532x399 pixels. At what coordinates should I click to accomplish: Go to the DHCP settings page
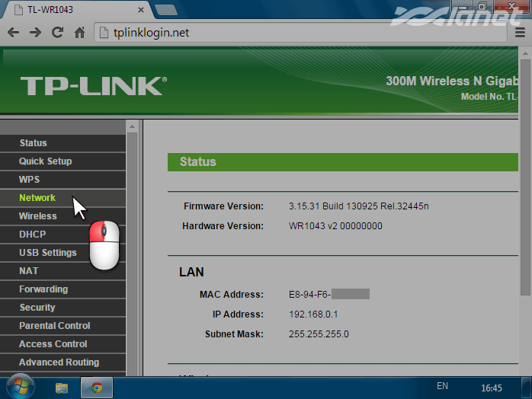tap(33, 235)
